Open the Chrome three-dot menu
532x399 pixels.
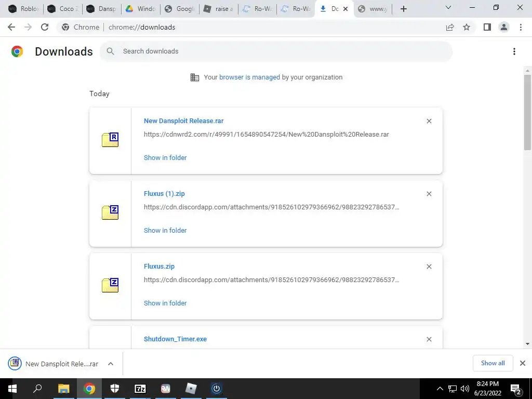point(521,27)
